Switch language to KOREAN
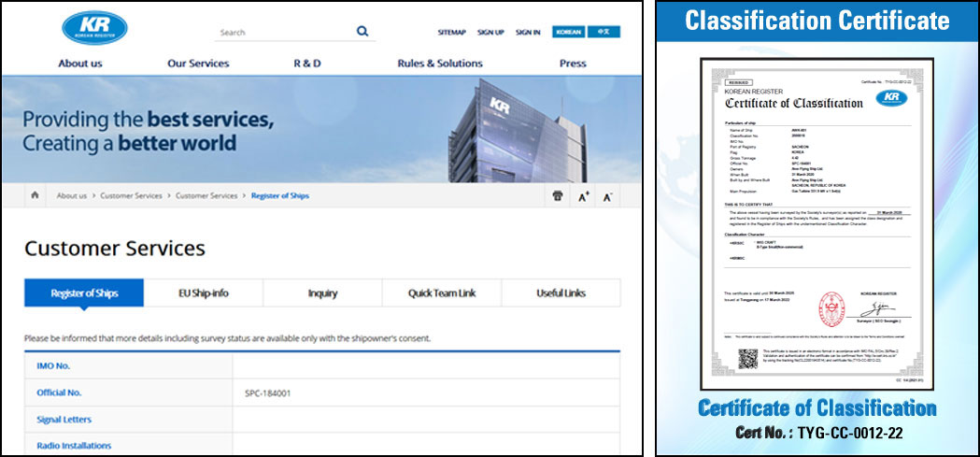Screen dimensions: 980x457 (568, 32)
